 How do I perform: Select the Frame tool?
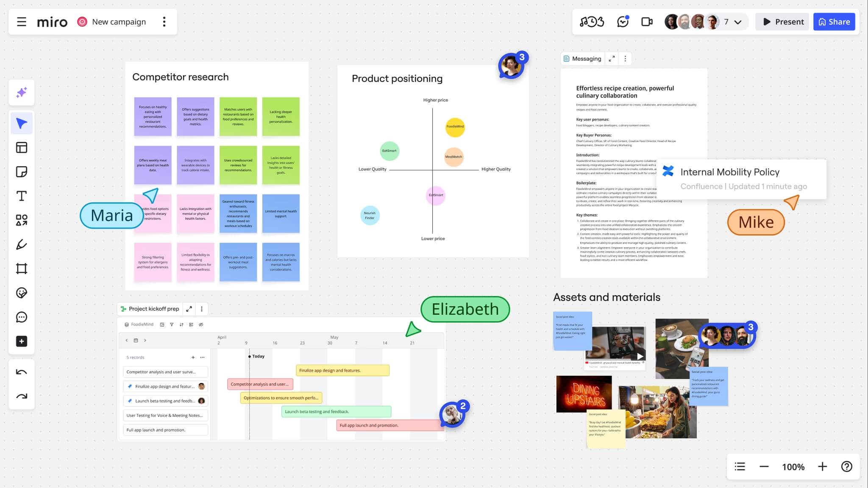click(x=22, y=269)
